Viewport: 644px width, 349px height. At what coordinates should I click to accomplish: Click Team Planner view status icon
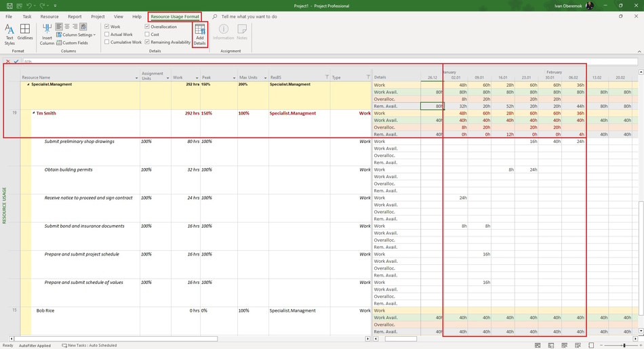pos(564,346)
